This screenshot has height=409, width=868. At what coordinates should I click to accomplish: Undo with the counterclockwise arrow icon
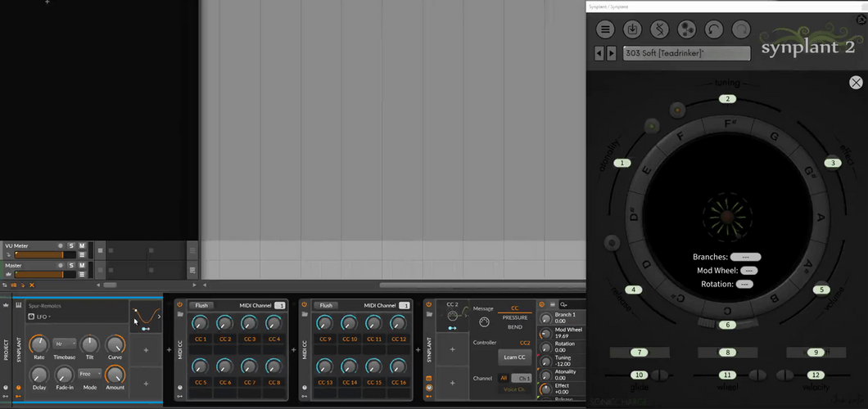[x=713, y=29]
